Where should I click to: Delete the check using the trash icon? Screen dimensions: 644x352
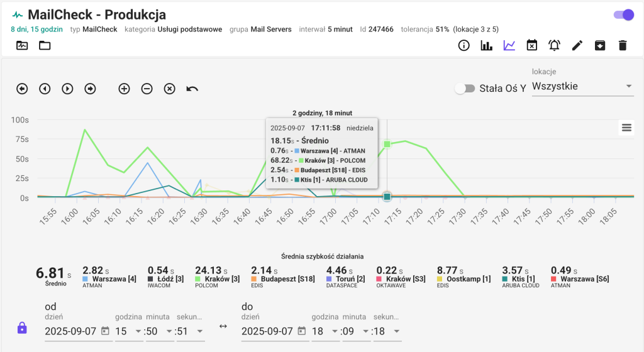[623, 45]
